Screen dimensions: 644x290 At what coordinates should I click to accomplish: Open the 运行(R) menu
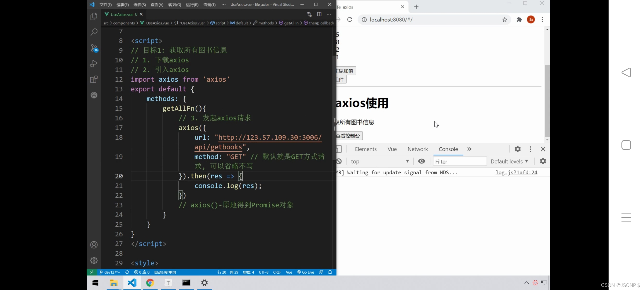192,5
